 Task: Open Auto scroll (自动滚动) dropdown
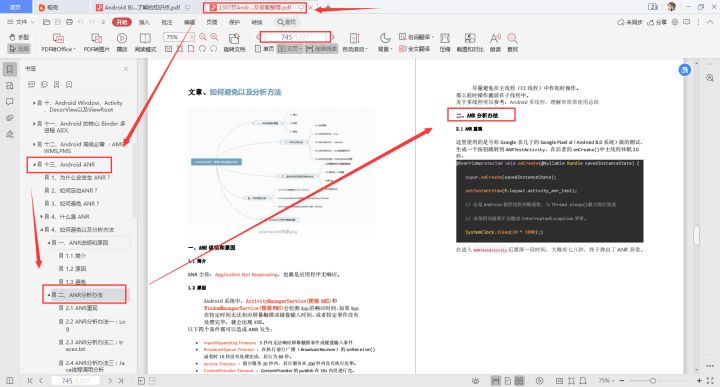pyautogui.click(x=355, y=43)
